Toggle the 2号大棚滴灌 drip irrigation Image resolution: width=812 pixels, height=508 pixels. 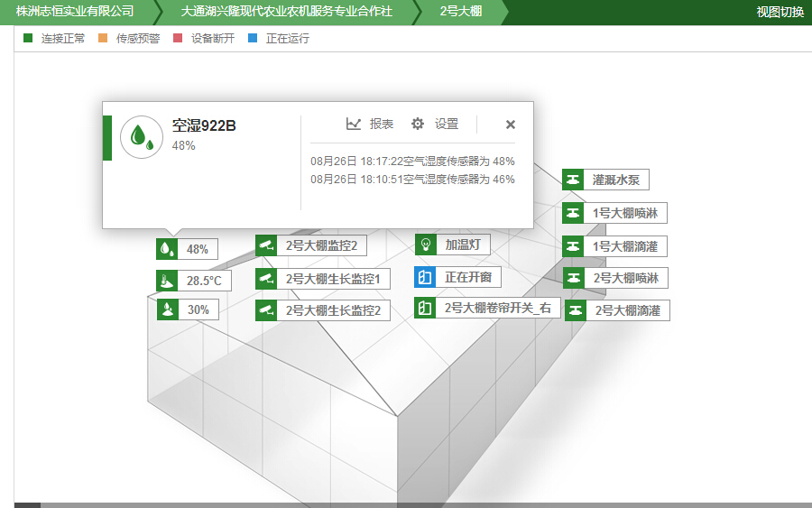(576, 310)
